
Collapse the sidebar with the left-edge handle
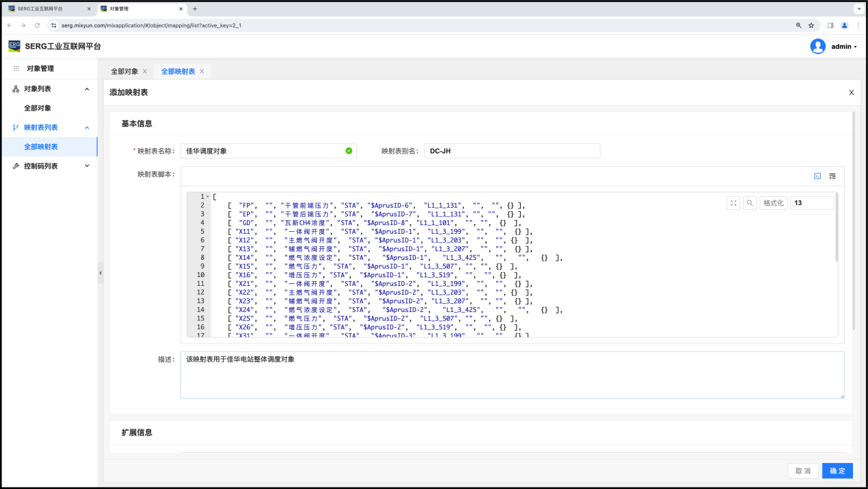(100, 273)
